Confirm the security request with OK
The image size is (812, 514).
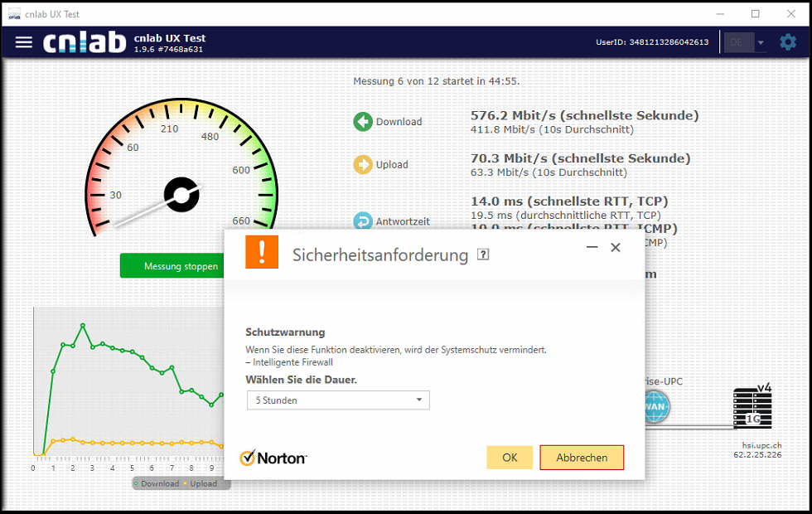[x=510, y=458]
